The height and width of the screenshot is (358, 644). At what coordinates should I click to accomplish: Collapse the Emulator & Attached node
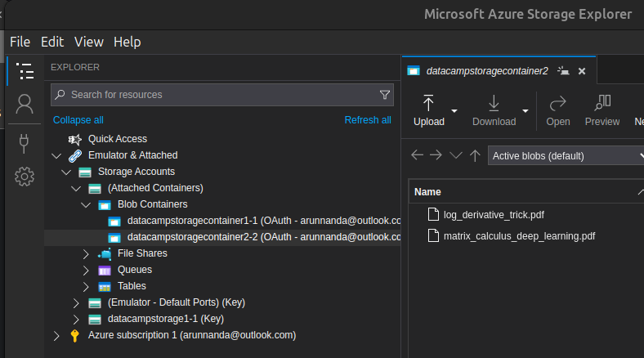pos(56,155)
